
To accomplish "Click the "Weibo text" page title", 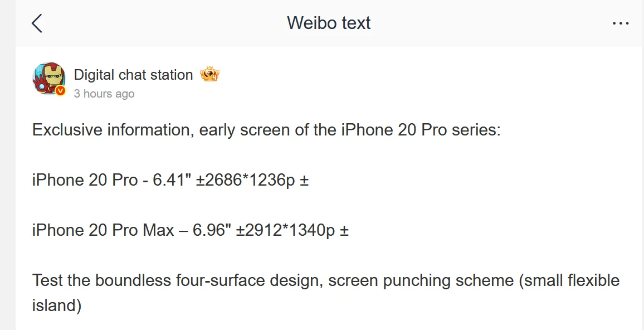I will [x=329, y=23].
